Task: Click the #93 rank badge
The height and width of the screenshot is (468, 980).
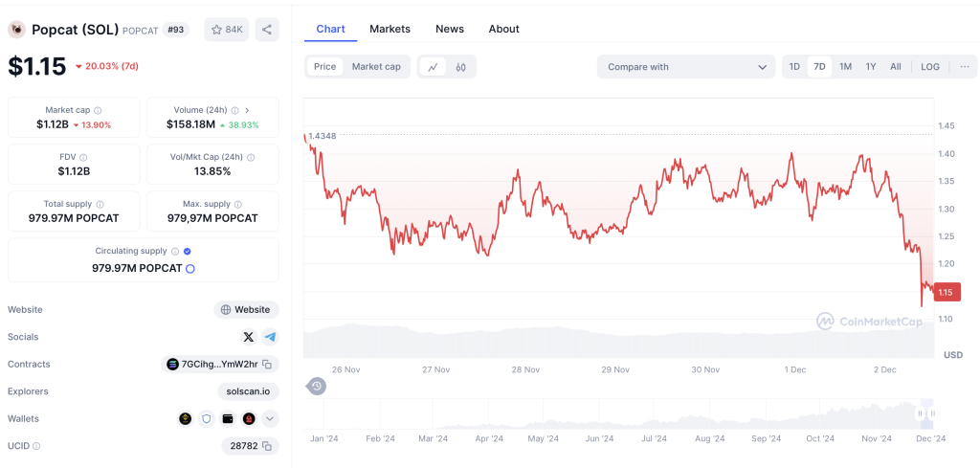Action: click(x=176, y=30)
